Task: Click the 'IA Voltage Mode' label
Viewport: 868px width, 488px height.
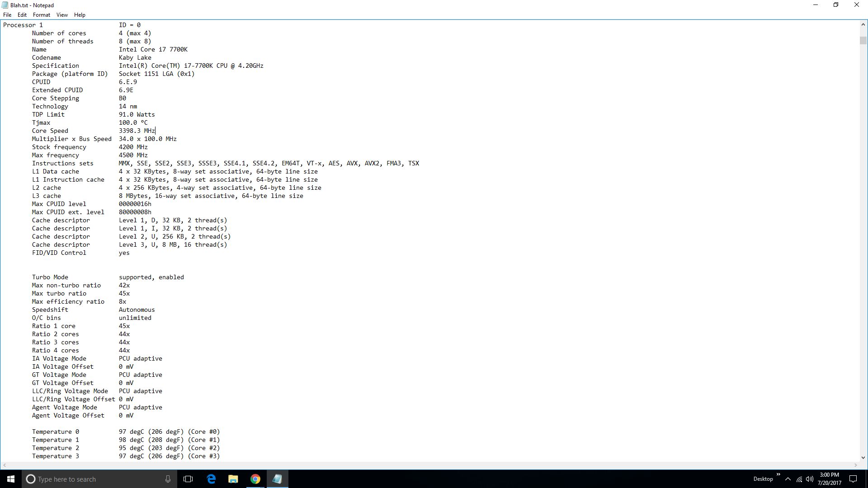Action: point(59,358)
